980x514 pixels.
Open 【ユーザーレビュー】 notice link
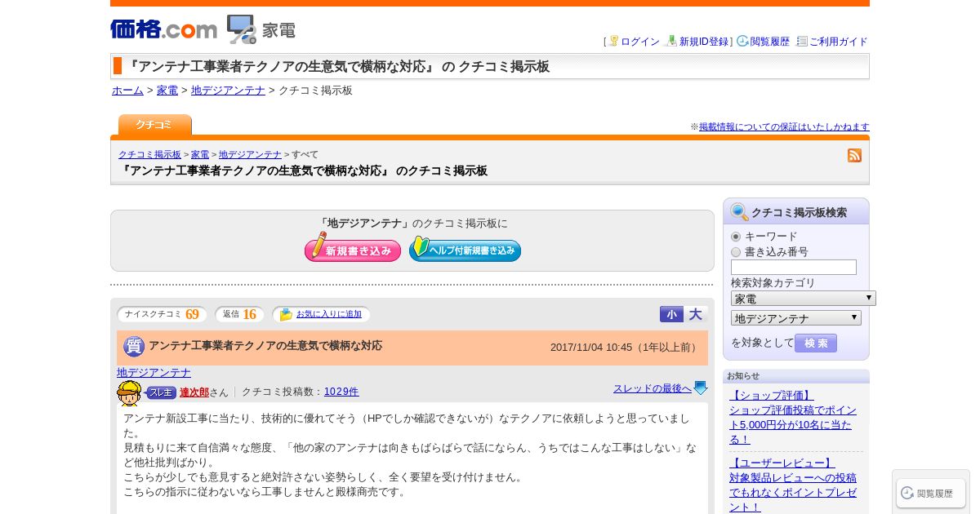point(782,463)
